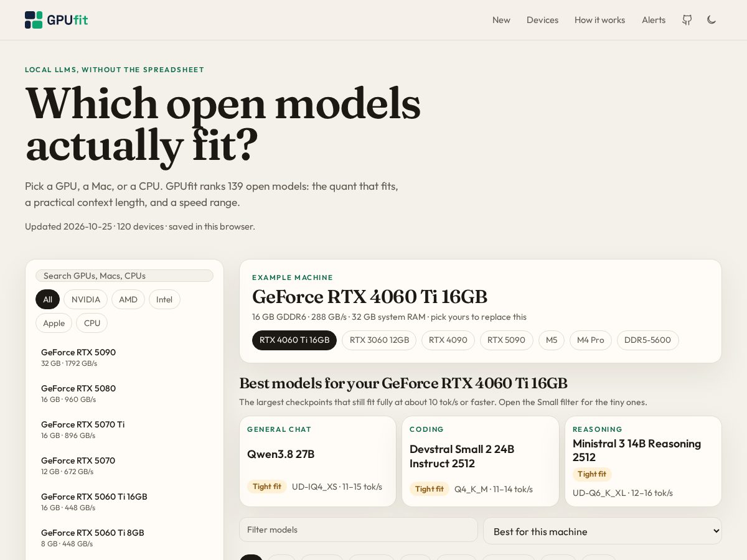The image size is (747, 560).
Task: Select GeForce RTX 5060 Ti 8GB device
Action: 125,538
